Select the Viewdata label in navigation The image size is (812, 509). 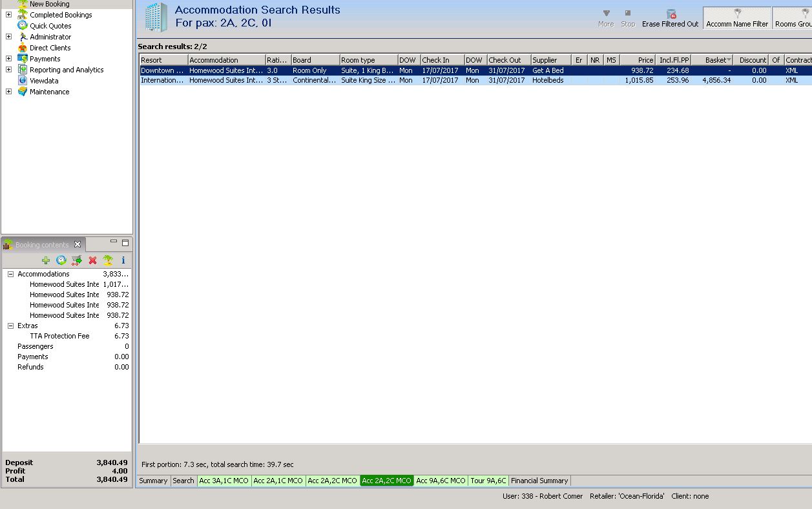pos(44,81)
